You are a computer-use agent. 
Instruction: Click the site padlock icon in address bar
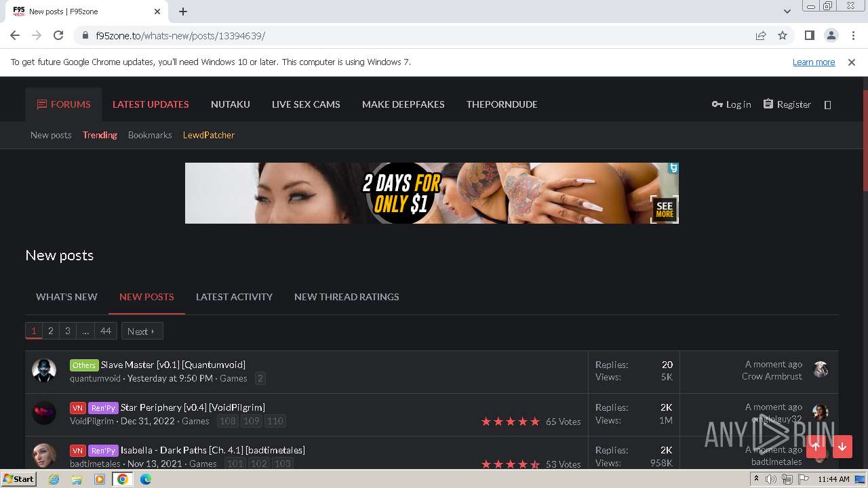coord(85,35)
